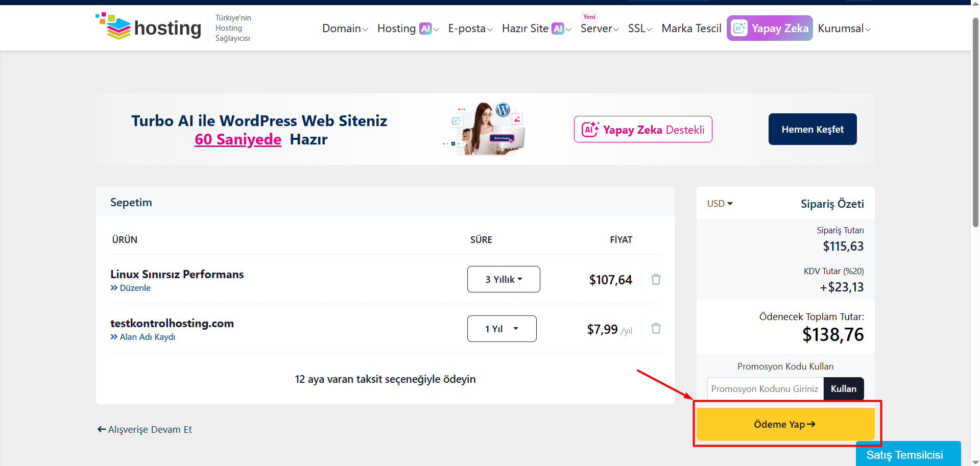Delete Linux Sınırsız Performans with its trash icon
Image resolution: width=980 pixels, height=466 pixels.
(656, 279)
